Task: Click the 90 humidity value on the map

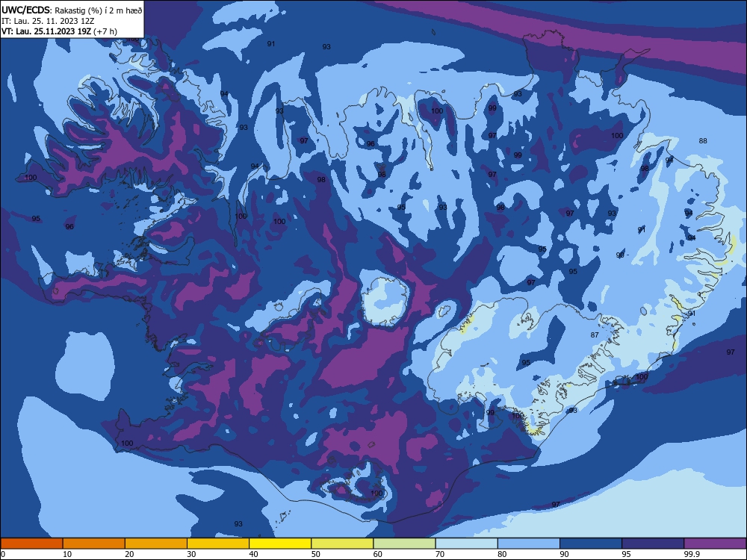Action: 620,255
